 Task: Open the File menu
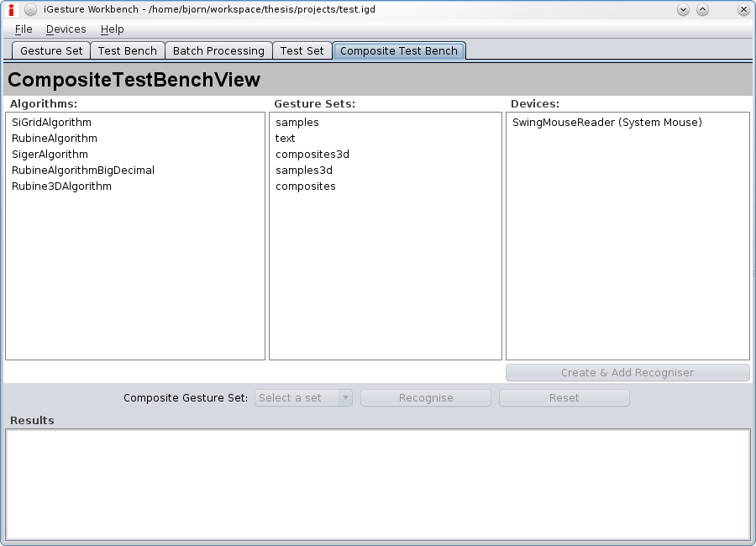coord(24,29)
